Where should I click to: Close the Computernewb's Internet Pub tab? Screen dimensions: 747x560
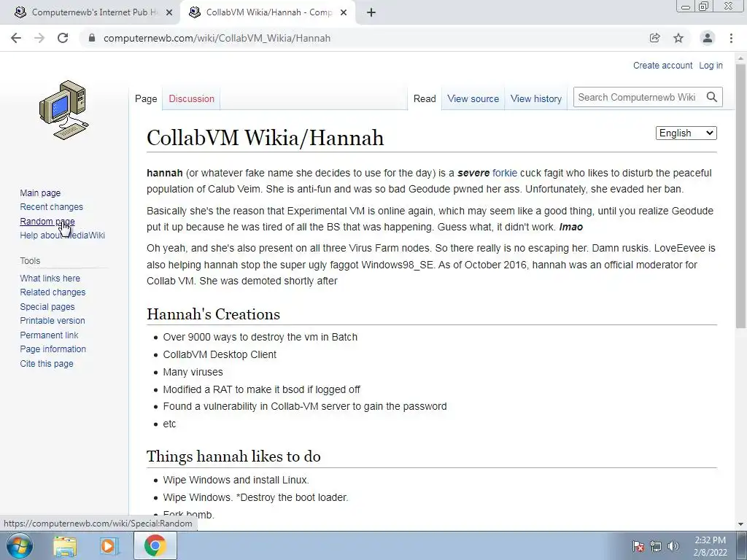pos(169,13)
